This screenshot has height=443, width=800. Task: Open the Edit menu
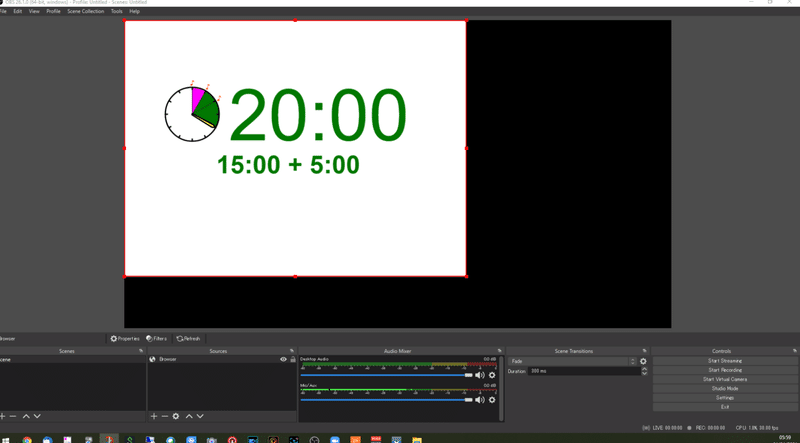18,11
